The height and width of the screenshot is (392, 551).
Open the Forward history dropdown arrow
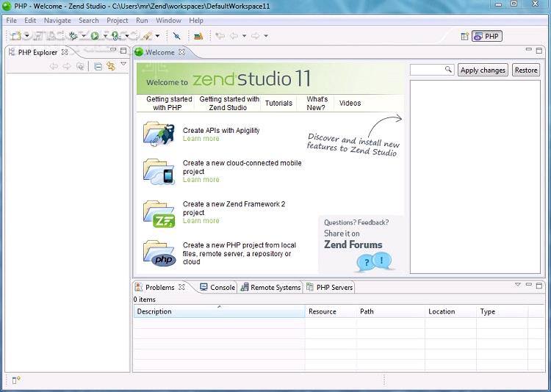click(x=266, y=36)
